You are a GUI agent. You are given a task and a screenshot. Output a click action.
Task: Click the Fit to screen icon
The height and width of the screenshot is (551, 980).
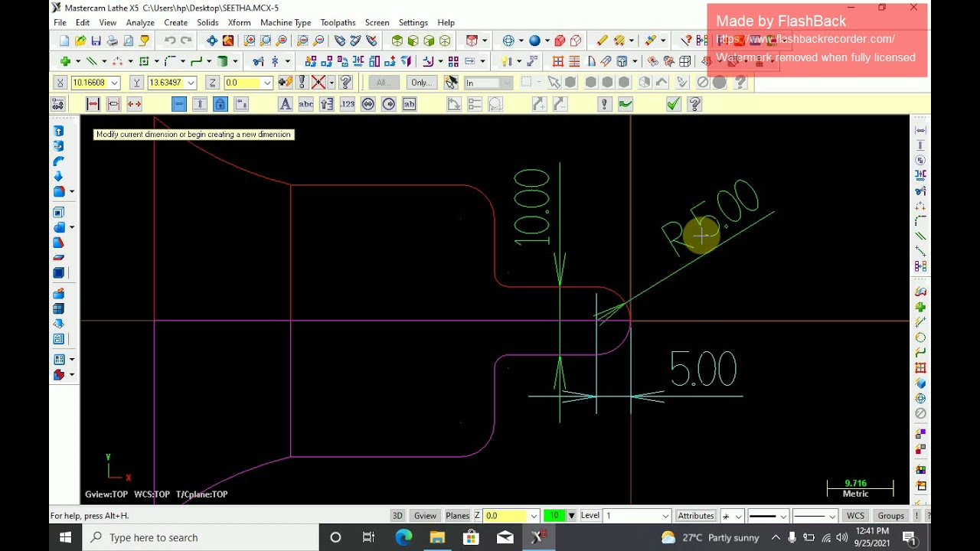pos(212,41)
